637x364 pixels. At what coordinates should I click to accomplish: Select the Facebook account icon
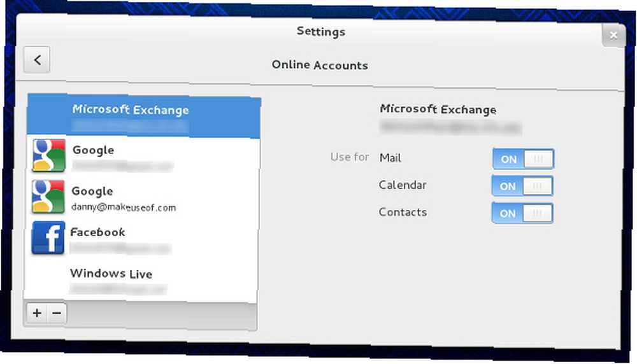point(48,238)
